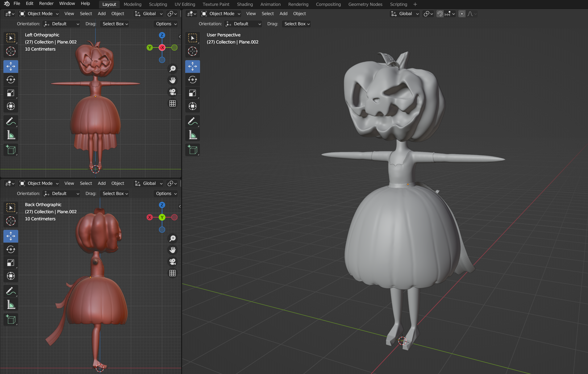This screenshot has height=374, width=588.
Task: Switch to the UV Editing workspace tab
Action: [185, 4]
